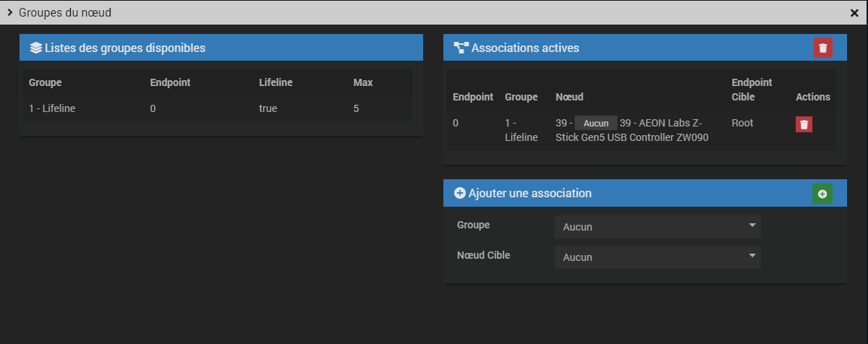This screenshot has width=868, height=344.
Task: Delete the Z-Stick association via row trash icon
Action: (804, 124)
